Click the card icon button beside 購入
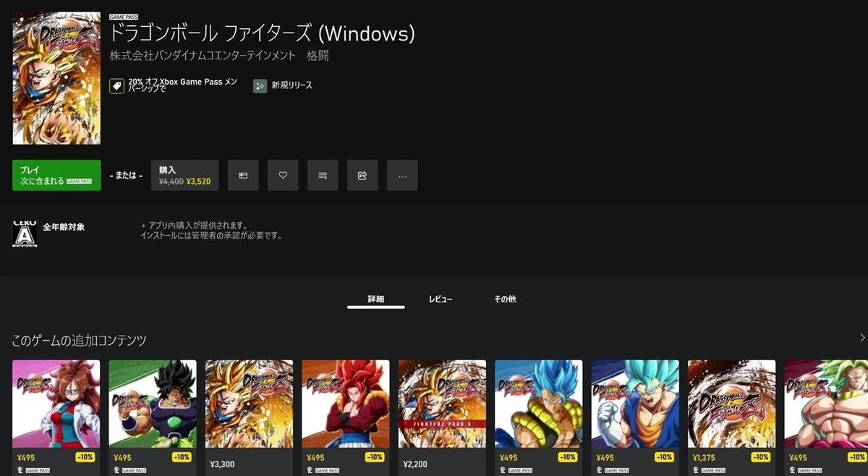 (243, 175)
